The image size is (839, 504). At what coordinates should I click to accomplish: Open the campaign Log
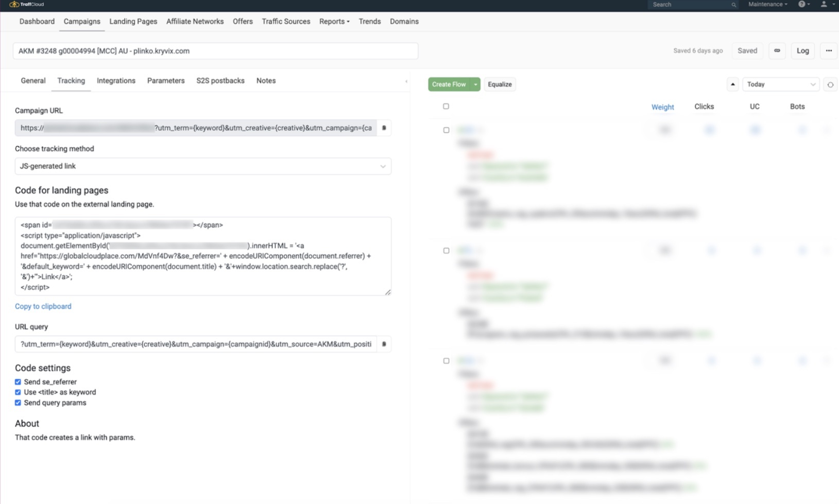(x=803, y=50)
